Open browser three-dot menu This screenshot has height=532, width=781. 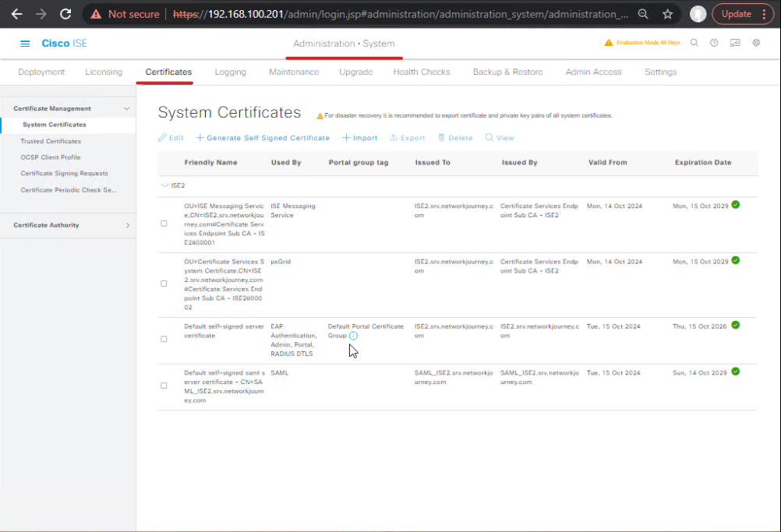tap(764, 14)
